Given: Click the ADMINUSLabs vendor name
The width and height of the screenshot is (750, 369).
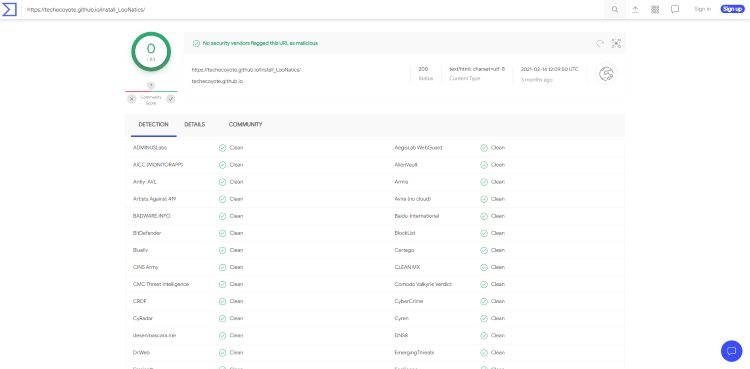Looking at the screenshot, I should 150,148.
